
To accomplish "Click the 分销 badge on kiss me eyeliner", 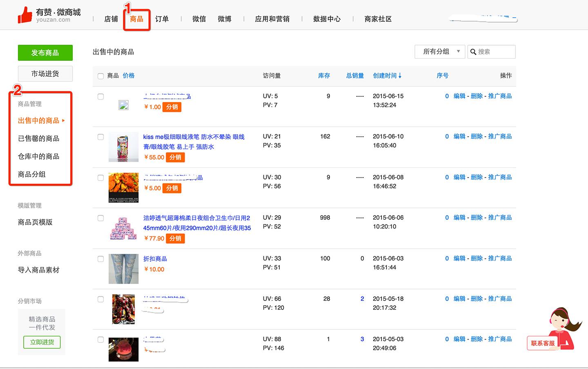I will coord(175,157).
